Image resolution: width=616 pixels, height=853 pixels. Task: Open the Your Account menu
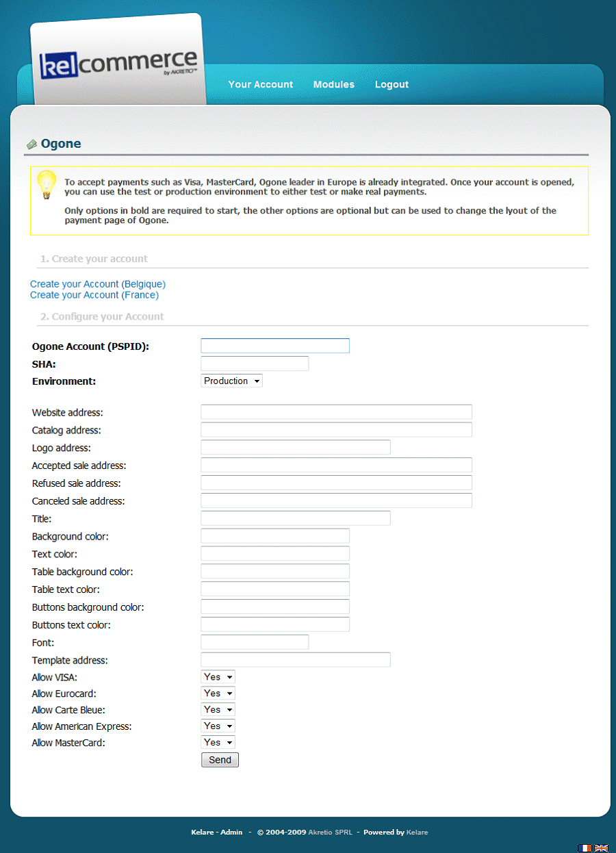click(x=260, y=85)
